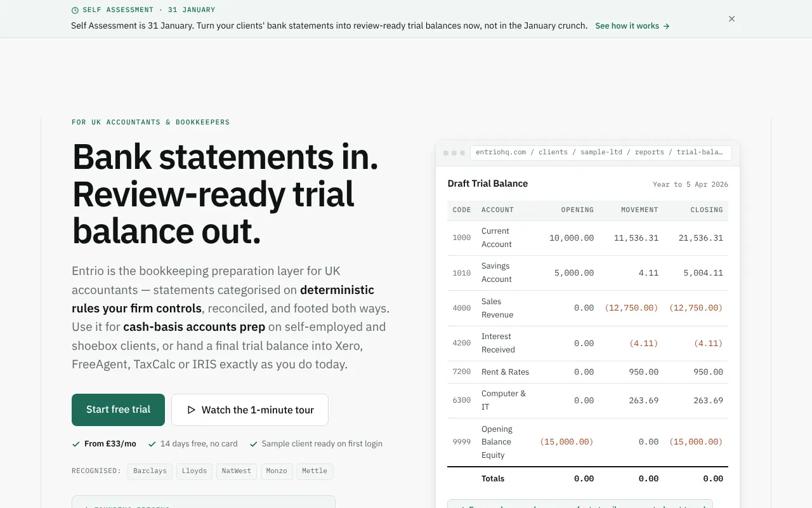Click the checkmark beside "Sample client ready"

[x=254, y=444]
